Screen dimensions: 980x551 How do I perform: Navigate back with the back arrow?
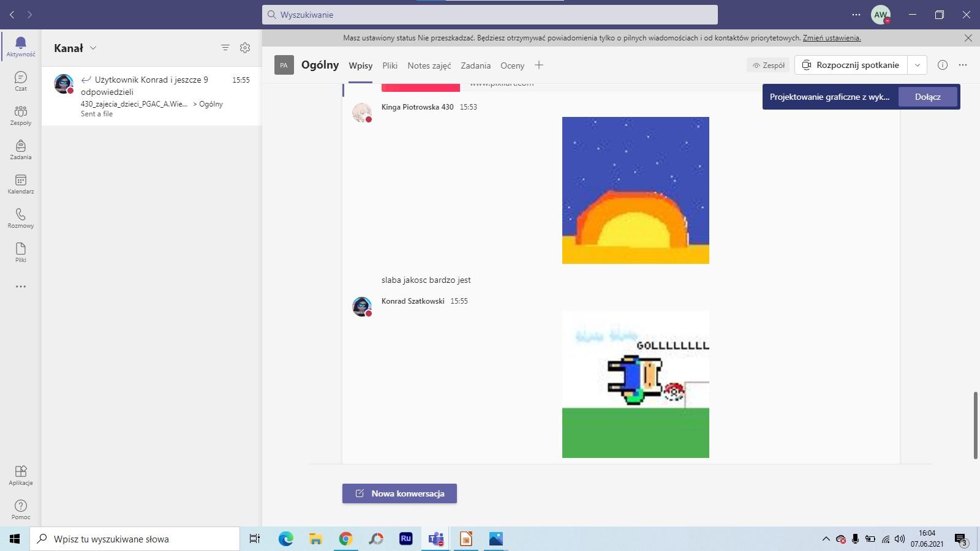[12, 14]
